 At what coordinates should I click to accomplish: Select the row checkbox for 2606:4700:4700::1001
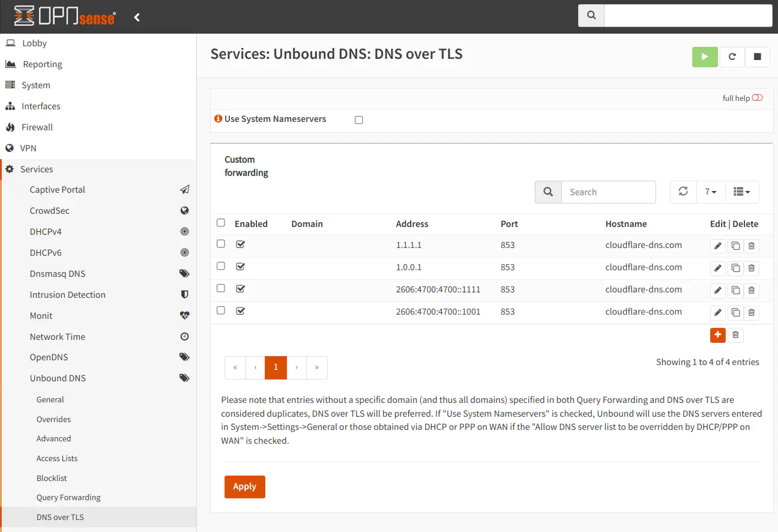pyautogui.click(x=221, y=310)
